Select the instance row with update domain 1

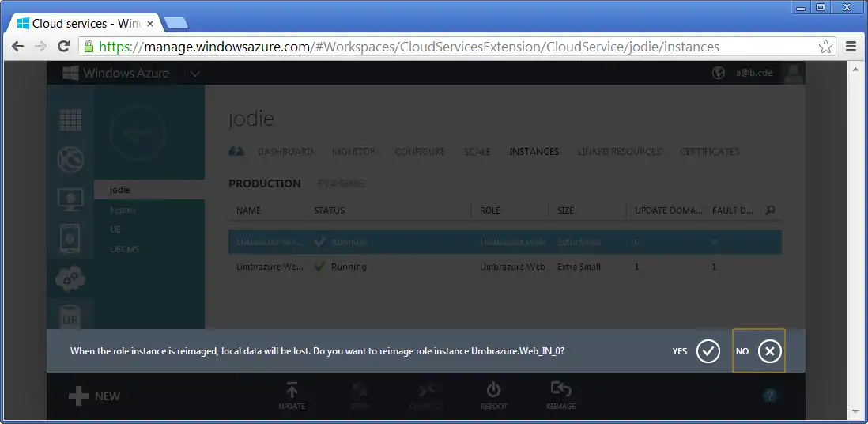point(505,267)
